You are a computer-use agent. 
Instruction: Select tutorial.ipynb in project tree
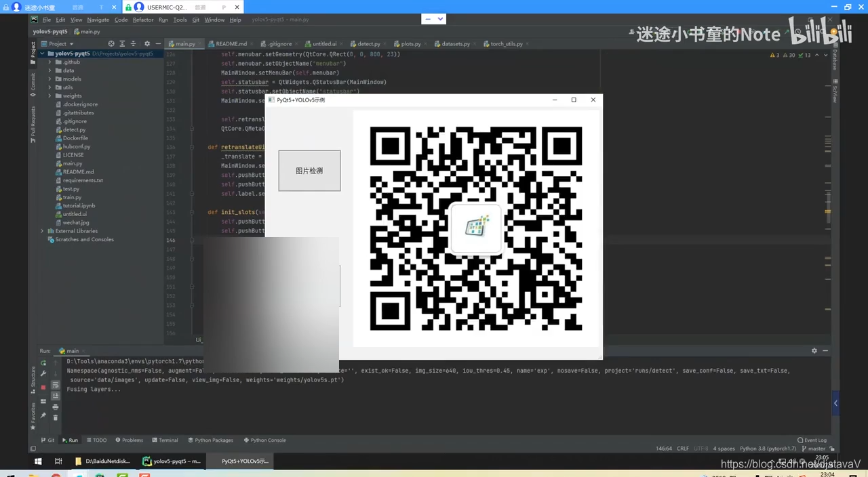point(79,205)
